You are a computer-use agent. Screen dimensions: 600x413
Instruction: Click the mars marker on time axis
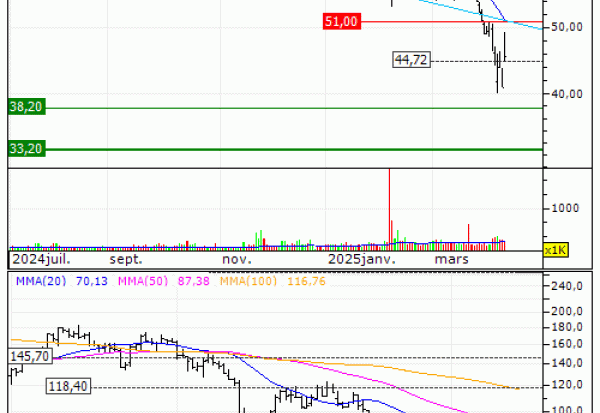tap(451, 258)
